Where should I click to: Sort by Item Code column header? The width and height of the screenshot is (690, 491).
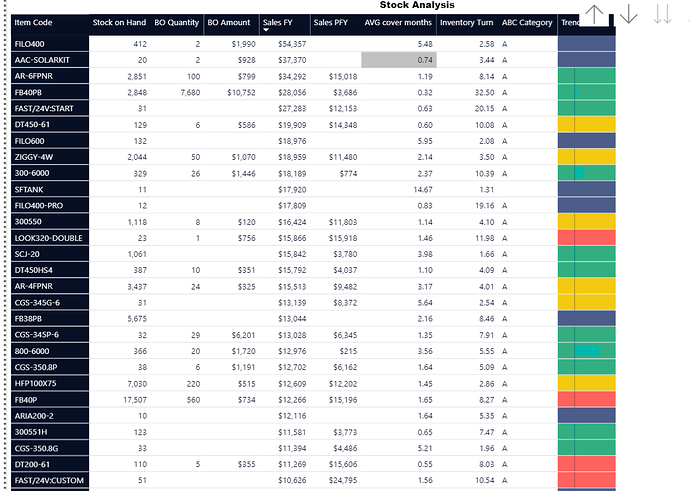33,22
